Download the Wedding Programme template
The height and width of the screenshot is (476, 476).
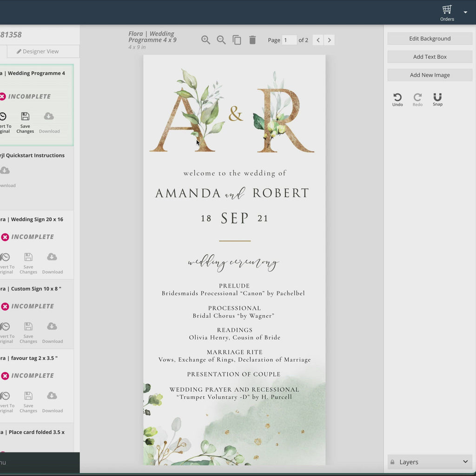tap(49, 123)
